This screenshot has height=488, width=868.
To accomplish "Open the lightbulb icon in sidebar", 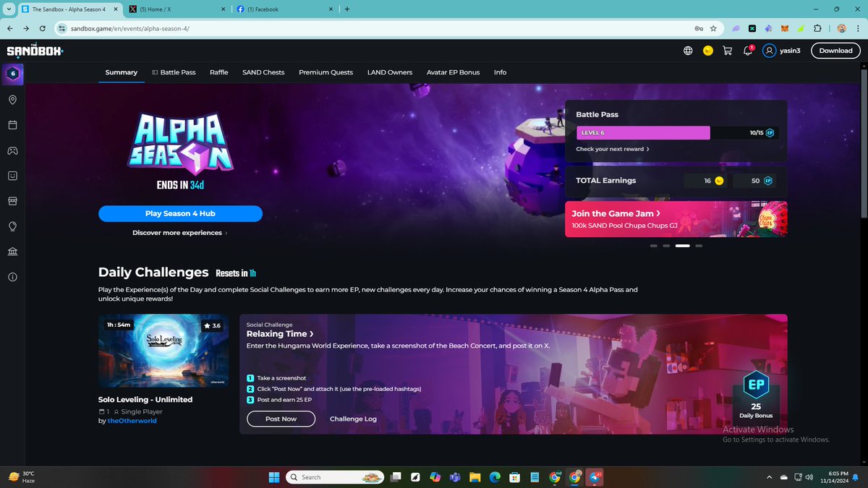I will pos(13,226).
